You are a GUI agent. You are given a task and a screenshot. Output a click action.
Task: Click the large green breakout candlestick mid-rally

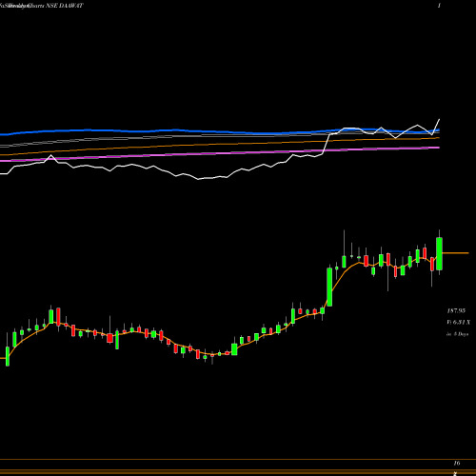(x=329, y=288)
